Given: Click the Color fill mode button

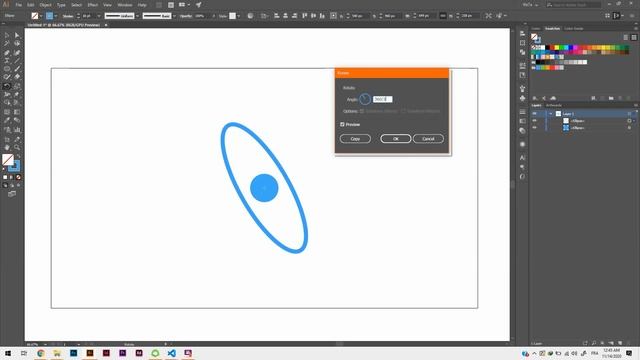Looking at the screenshot, I should (5, 177).
